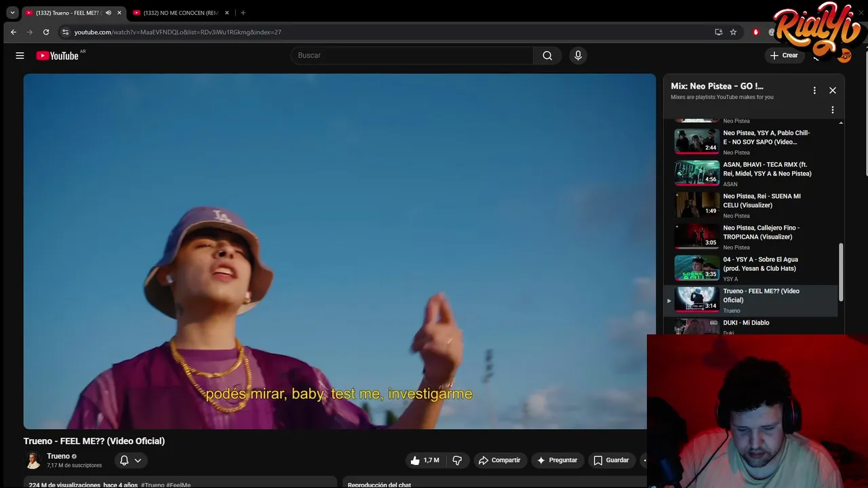Click TECA RMX video thumbnail
868x488 pixels.
tap(696, 173)
